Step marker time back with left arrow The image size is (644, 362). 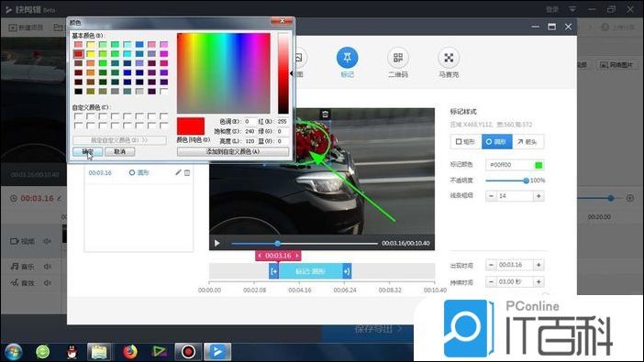(x=260, y=256)
